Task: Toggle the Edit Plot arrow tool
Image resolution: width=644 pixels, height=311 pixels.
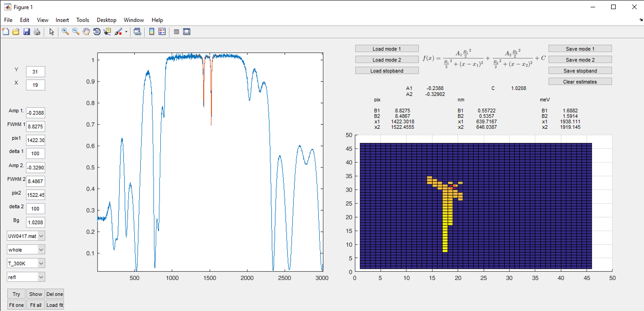Action: pyautogui.click(x=51, y=32)
